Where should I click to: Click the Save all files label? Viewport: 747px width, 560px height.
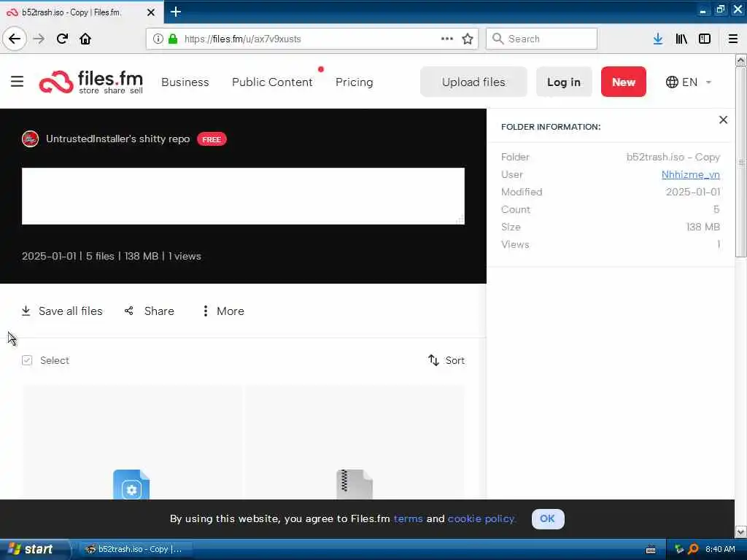click(71, 311)
